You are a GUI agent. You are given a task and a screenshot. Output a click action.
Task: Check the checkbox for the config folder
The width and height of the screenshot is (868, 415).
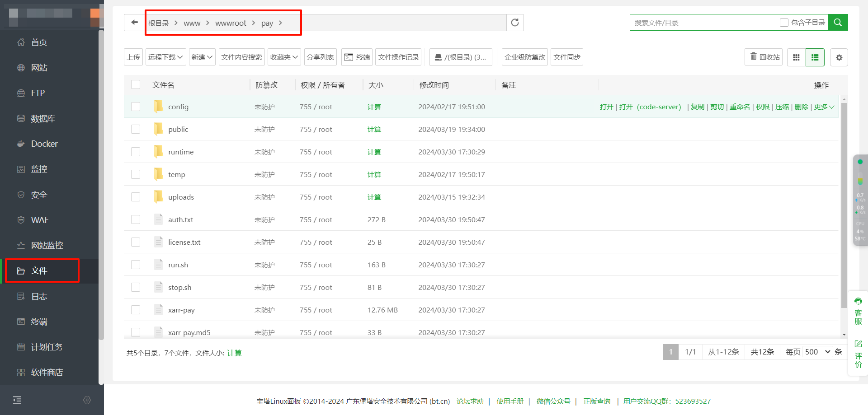[136, 107]
